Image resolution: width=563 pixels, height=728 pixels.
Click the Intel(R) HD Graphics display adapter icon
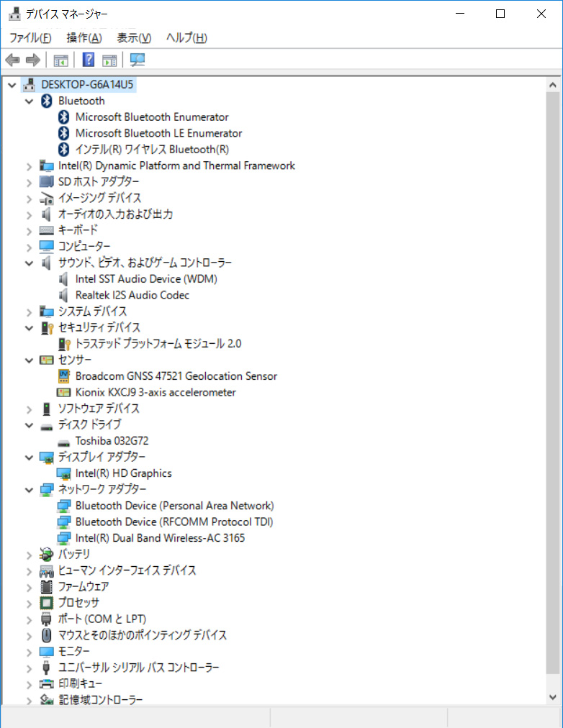pos(63,473)
